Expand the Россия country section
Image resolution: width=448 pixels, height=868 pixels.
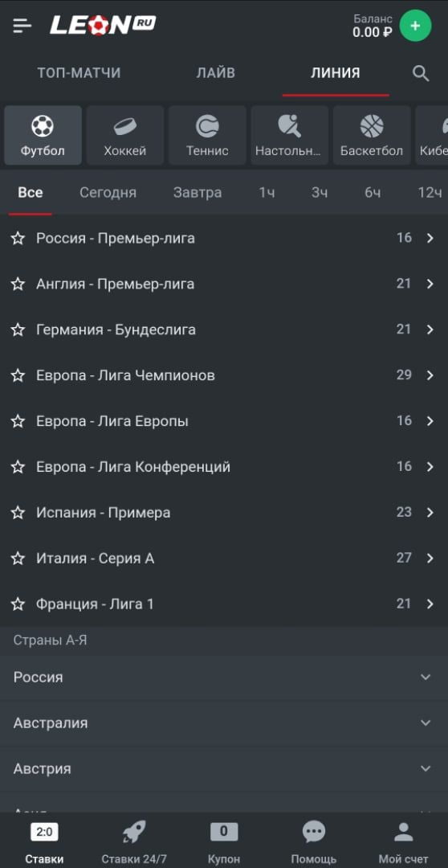point(224,677)
